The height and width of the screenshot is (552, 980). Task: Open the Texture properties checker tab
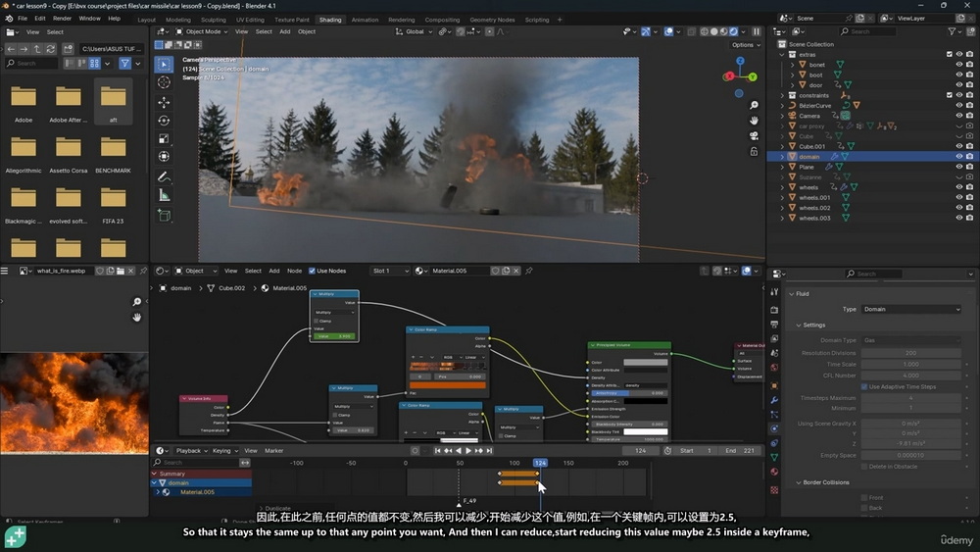(774, 490)
